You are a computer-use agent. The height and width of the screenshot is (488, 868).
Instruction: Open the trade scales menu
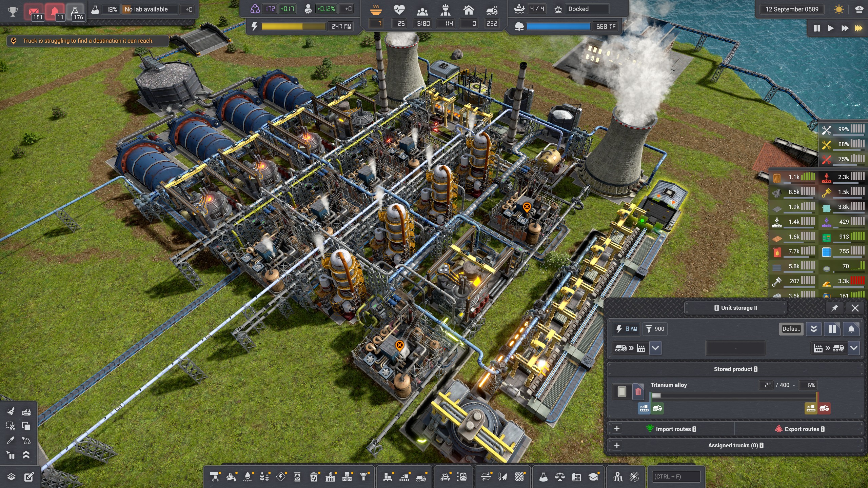(x=560, y=477)
